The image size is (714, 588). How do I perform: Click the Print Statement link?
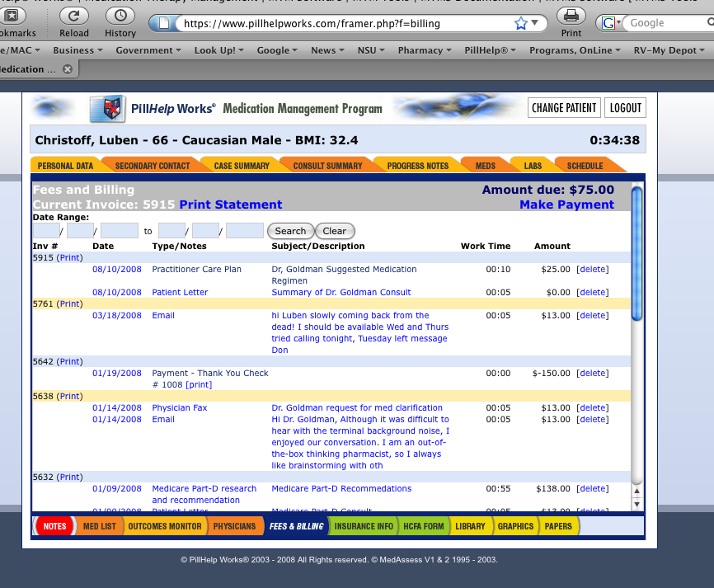pyautogui.click(x=230, y=205)
